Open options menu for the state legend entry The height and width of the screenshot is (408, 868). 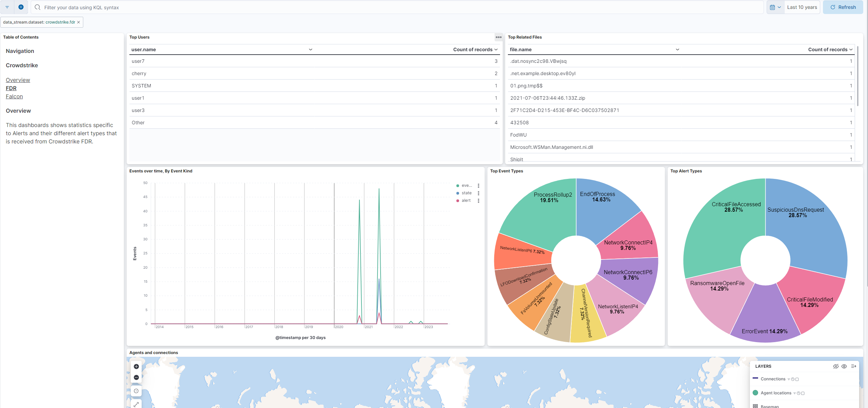coord(479,193)
